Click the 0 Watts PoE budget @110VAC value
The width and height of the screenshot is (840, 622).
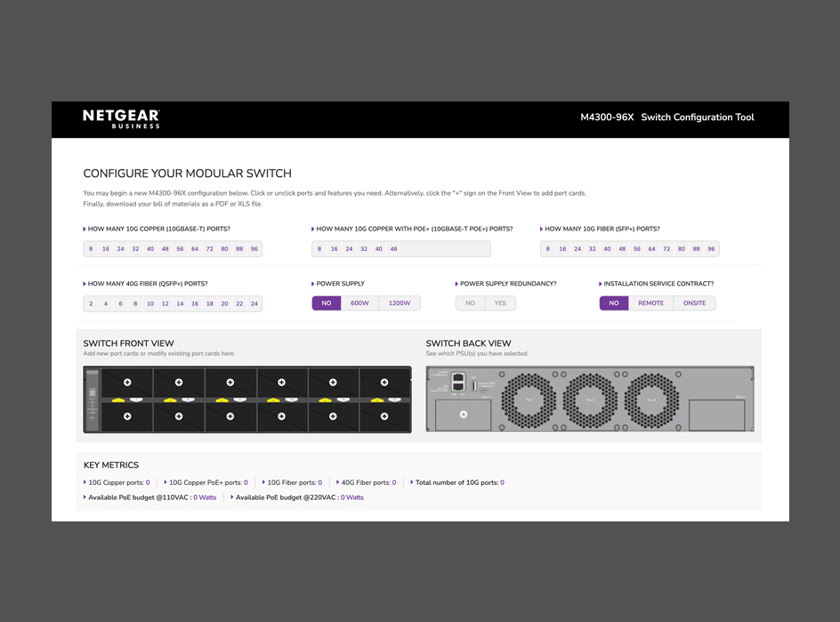click(205, 497)
